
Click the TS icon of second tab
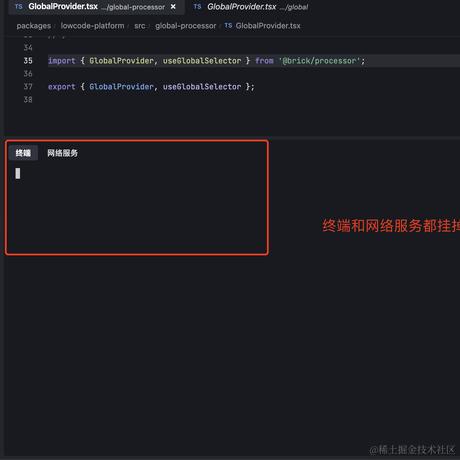point(197,7)
